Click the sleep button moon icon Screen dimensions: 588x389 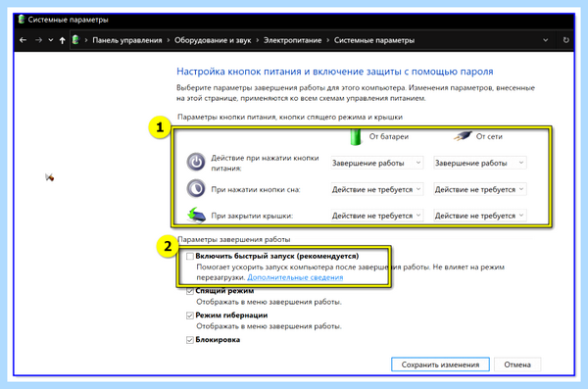pyautogui.click(x=196, y=188)
